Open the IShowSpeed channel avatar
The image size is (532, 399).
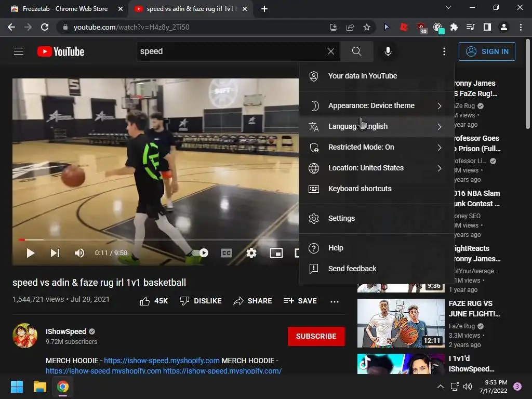point(25,336)
